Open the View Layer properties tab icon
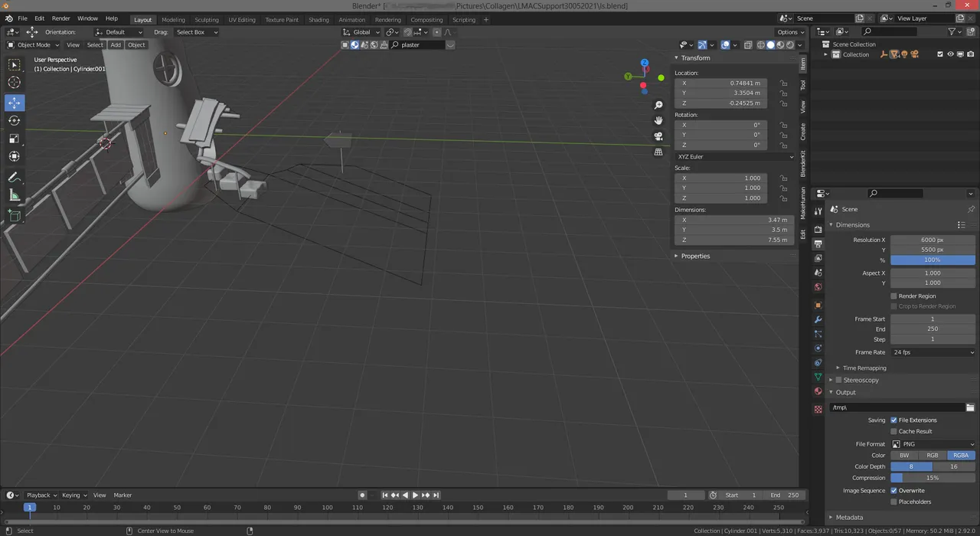Viewport: 980px width, 536px height. (x=818, y=258)
